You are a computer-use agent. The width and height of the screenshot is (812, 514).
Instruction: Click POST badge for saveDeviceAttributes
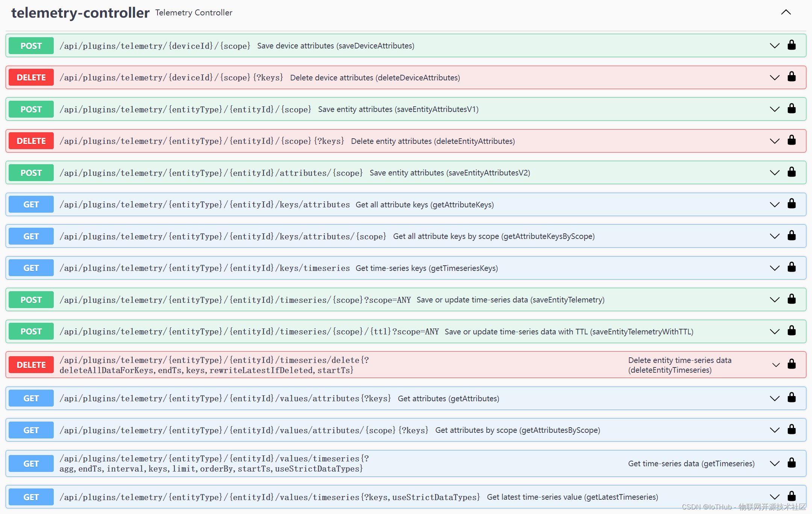[31, 46]
